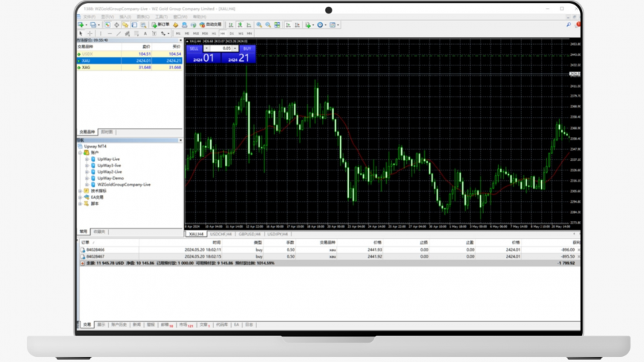Click the 0.05 lot volume field

(221, 48)
